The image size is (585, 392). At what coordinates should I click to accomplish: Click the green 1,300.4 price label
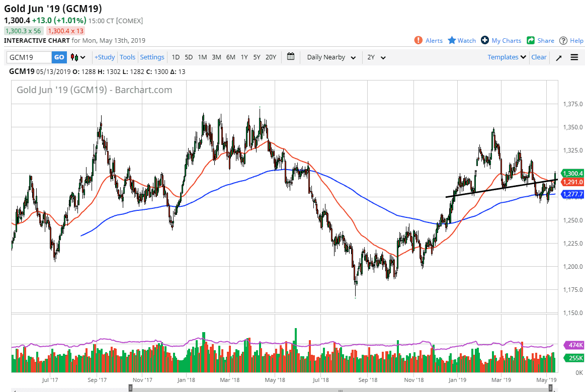pos(572,173)
